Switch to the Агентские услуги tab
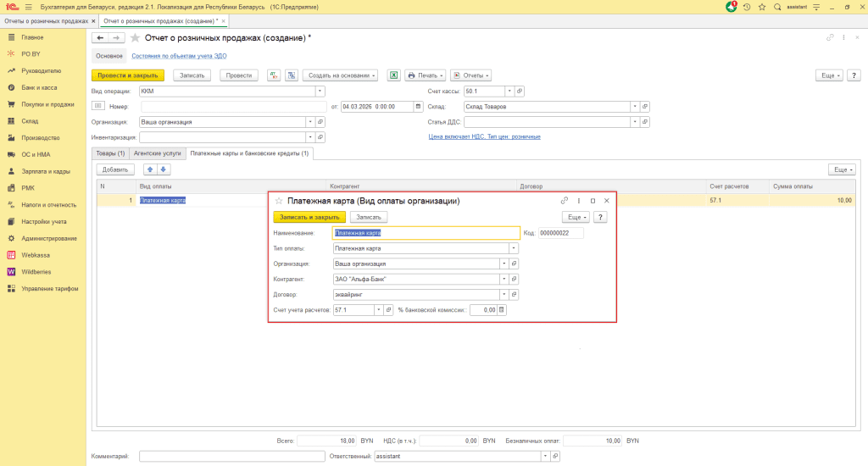The image size is (868, 466). tap(158, 153)
